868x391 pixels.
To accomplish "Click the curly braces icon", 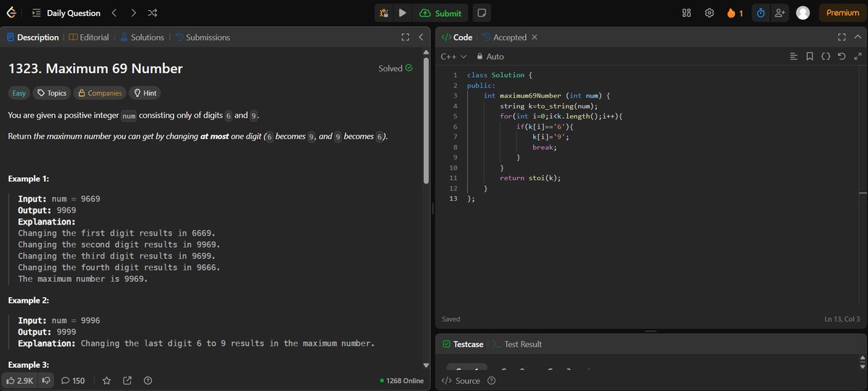I will coord(825,56).
